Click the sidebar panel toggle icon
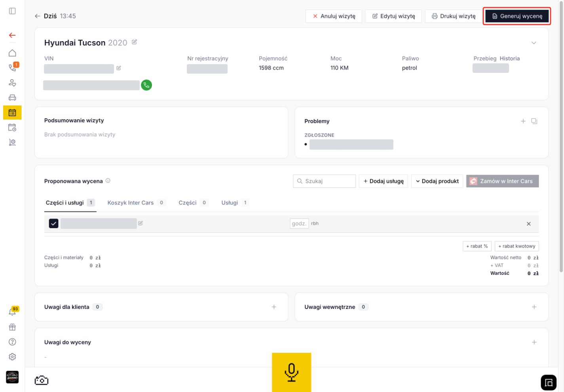The height and width of the screenshot is (392, 564). click(x=12, y=11)
